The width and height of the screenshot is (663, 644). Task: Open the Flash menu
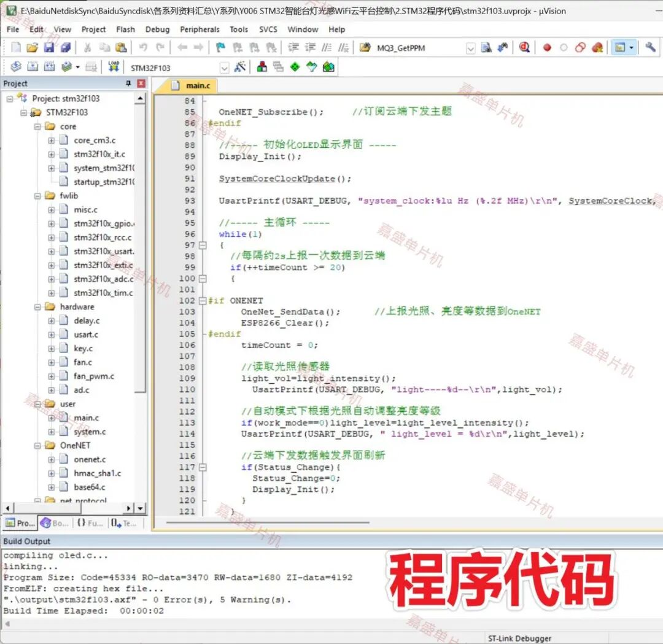126,29
